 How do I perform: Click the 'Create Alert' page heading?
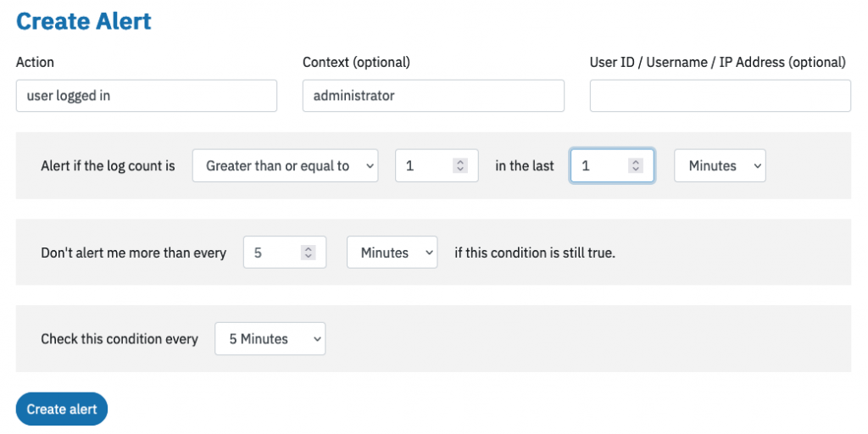(x=84, y=21)
